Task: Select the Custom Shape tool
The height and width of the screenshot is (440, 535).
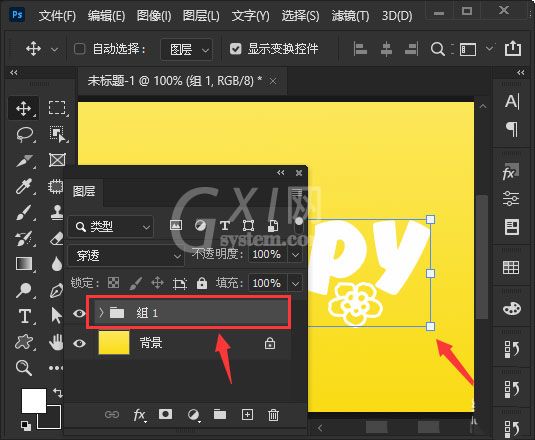Action: (24, 342)
